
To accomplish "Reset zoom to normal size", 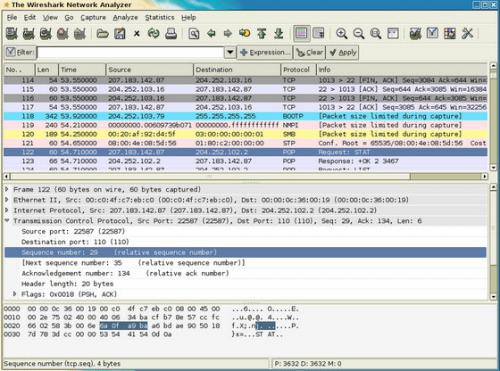I will pos(376,34).
